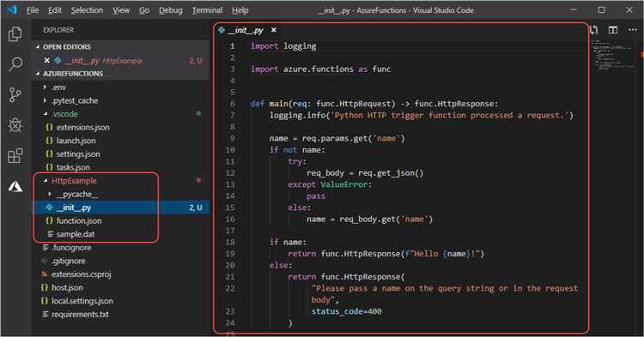Screen dimensions: 644x337
Task: Click the minimap on the editor's right
Action: point(612,56)
